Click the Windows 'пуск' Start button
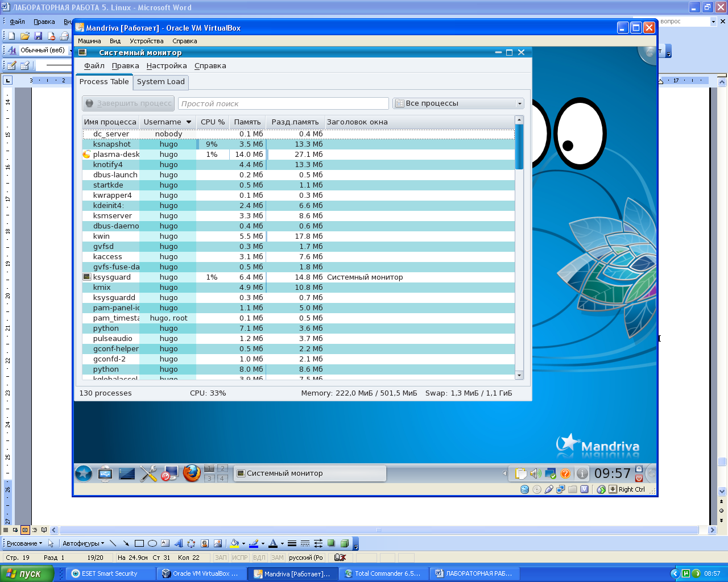Image resolution: width=728 pixels, height=582 pixels. [x=27, y=573]
